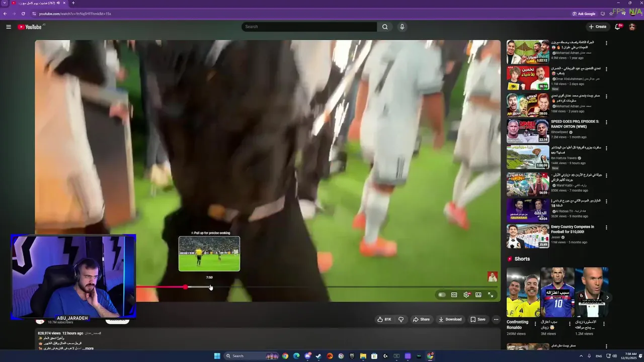Open player settings gear

466,295
